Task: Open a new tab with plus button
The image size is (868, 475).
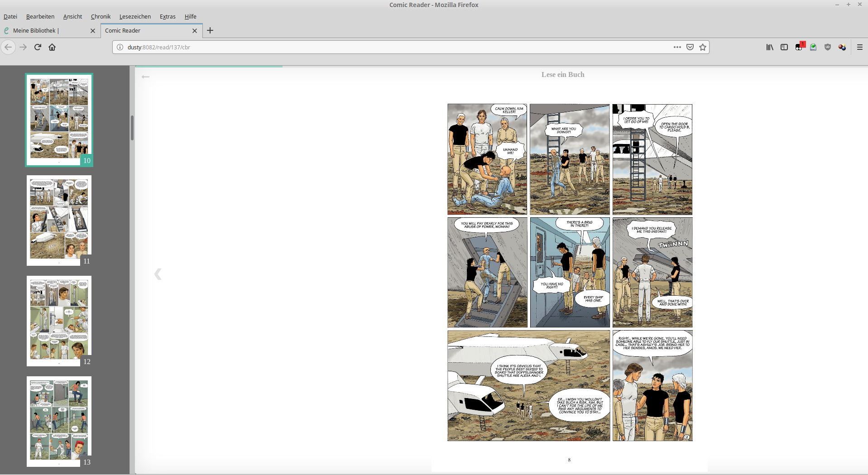Action: tap(210, 30)
